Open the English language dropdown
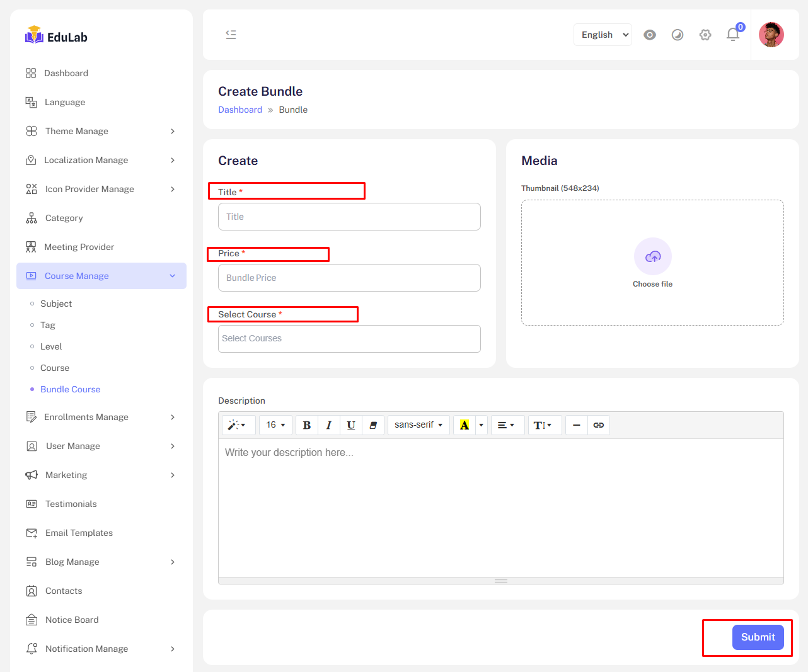 pos(603,35)
